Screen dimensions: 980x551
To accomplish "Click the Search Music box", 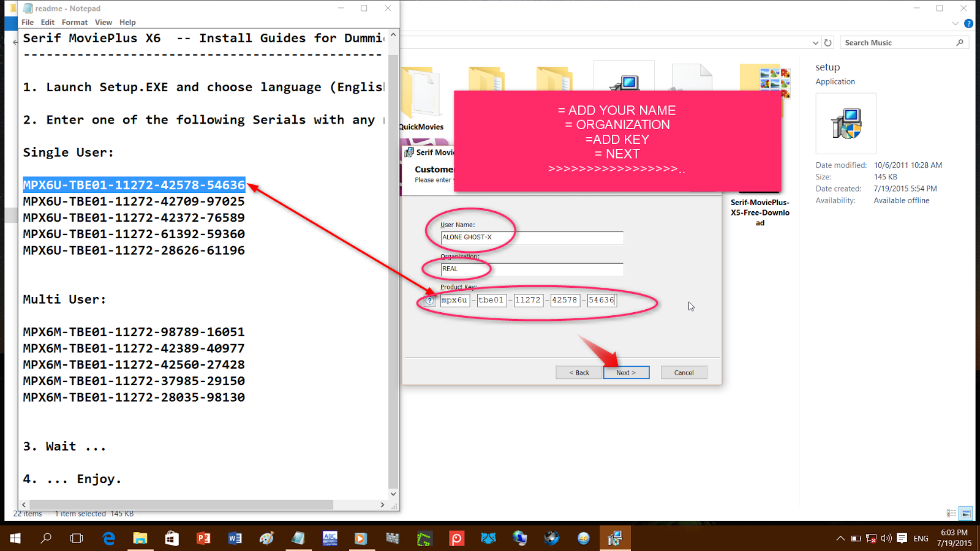I will pyautogui.click(x=903, y=43).
